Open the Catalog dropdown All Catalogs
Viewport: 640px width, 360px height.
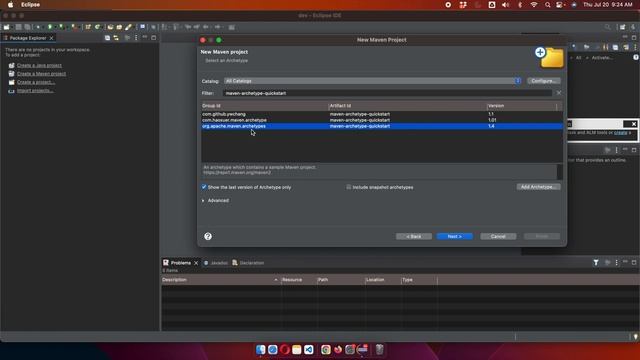click(372, 81)
